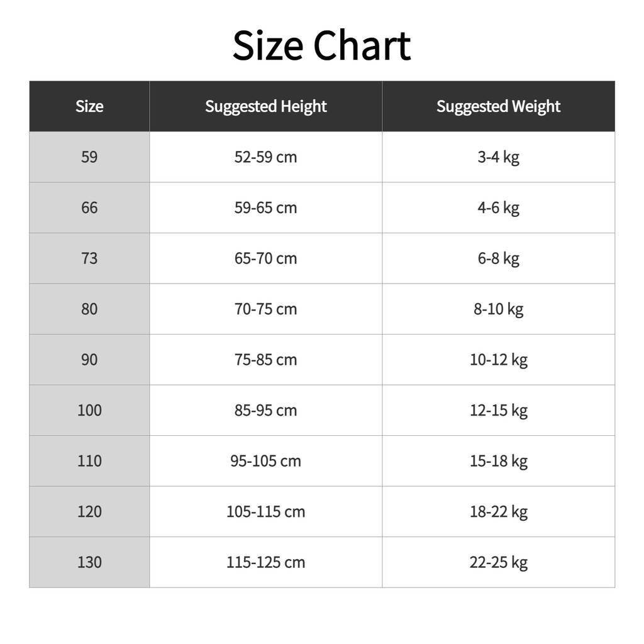Viewport: 644px width, 644px height.
Task: Select the 115-125 cm height cell
Action: (x=265, y=562)
